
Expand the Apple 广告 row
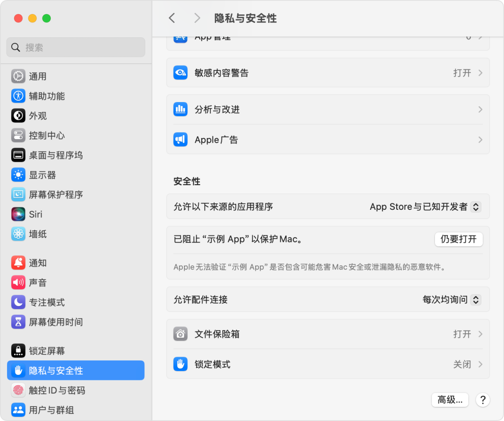(x=327, y=139)
